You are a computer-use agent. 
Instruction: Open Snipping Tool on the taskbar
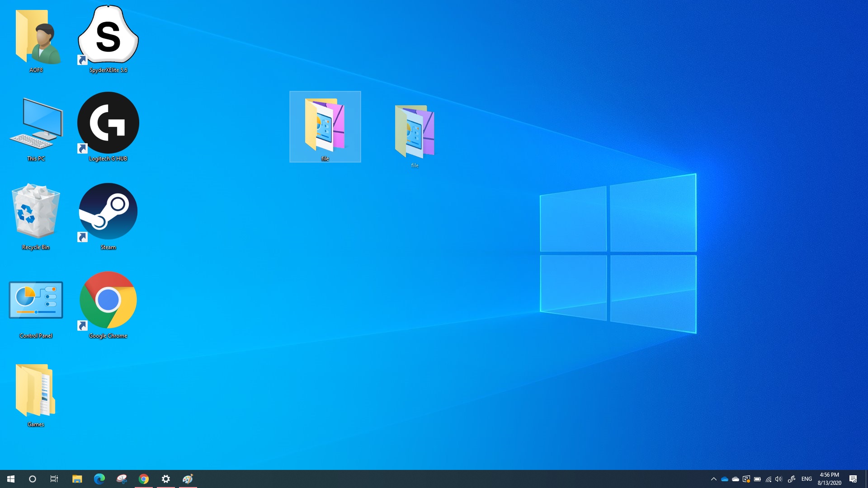(x=121, y=479)
